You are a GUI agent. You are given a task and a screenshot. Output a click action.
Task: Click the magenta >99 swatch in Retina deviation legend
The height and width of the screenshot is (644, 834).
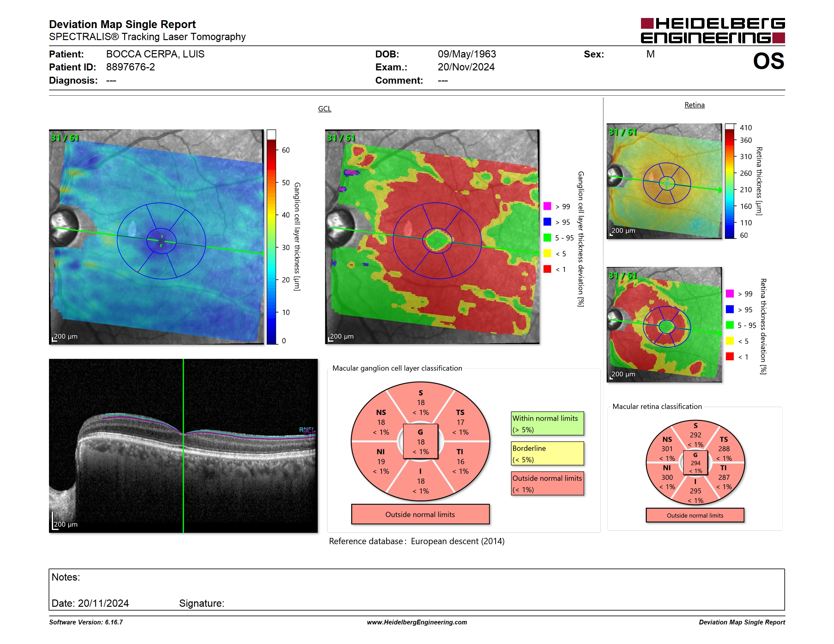point(730,293)
